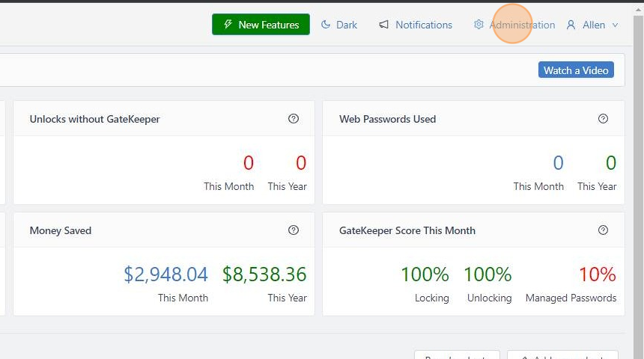Viewport: 644px width, 359px height.
Task: Click the Notifications megaphone icon
Action: pyautogui.click(x=384, y=25)
